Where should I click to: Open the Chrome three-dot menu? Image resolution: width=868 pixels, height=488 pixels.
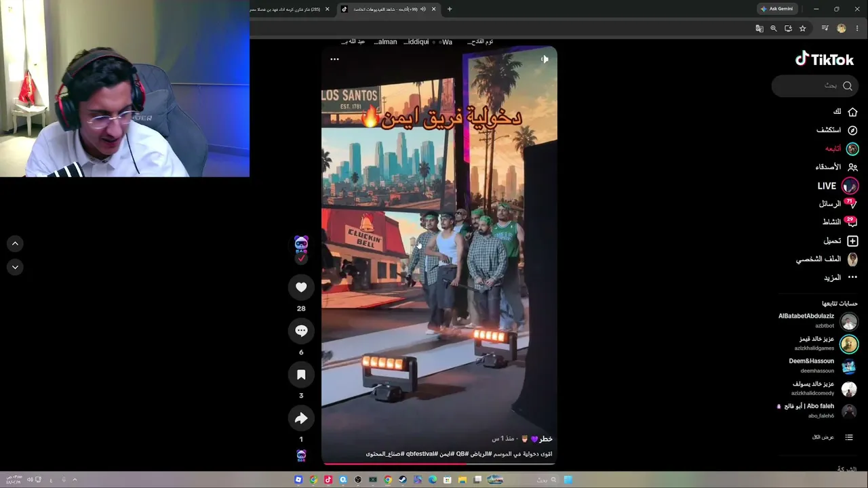point(858,28)
